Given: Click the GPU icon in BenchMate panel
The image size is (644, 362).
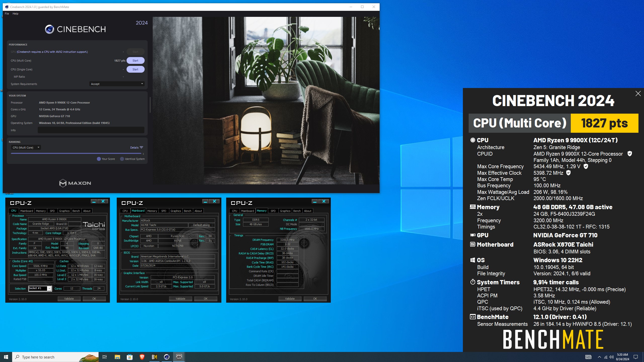Looking at the screenshot, I should (x=473, y=235).
